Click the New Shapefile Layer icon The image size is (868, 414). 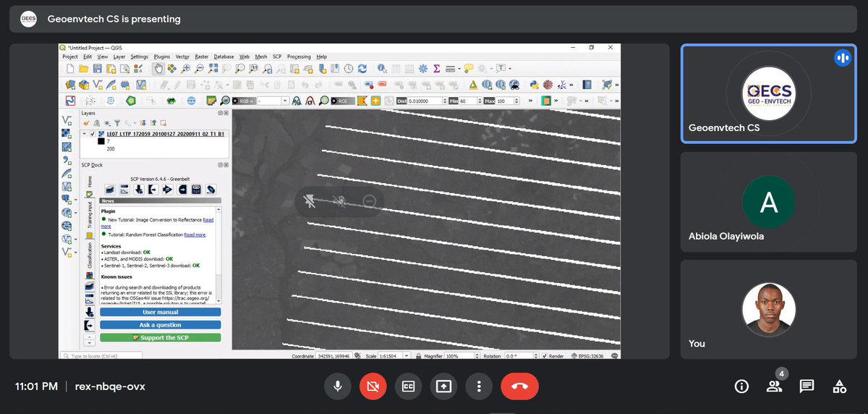point(98,85)
